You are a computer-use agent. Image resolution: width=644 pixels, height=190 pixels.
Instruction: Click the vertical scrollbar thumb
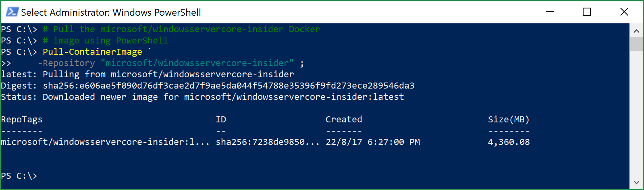point(636,44)
